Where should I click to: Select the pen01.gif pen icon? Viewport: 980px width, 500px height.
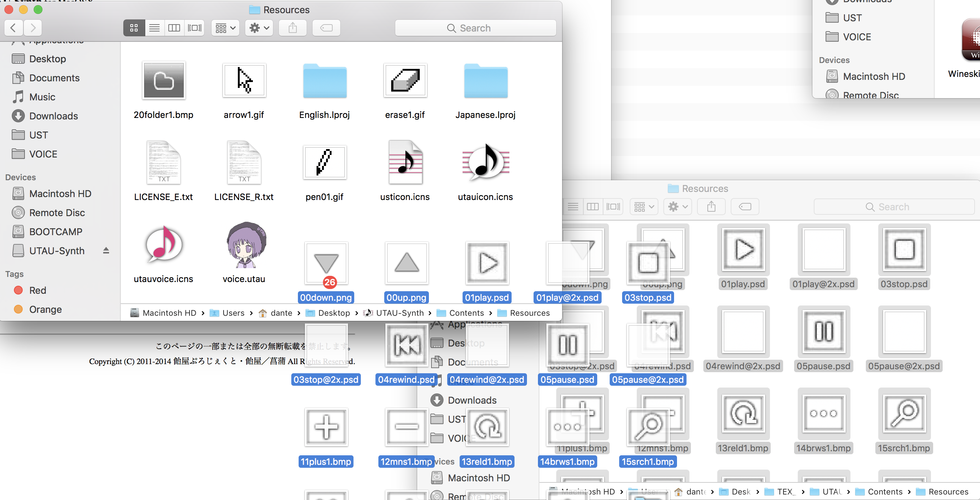click(325, 163)
